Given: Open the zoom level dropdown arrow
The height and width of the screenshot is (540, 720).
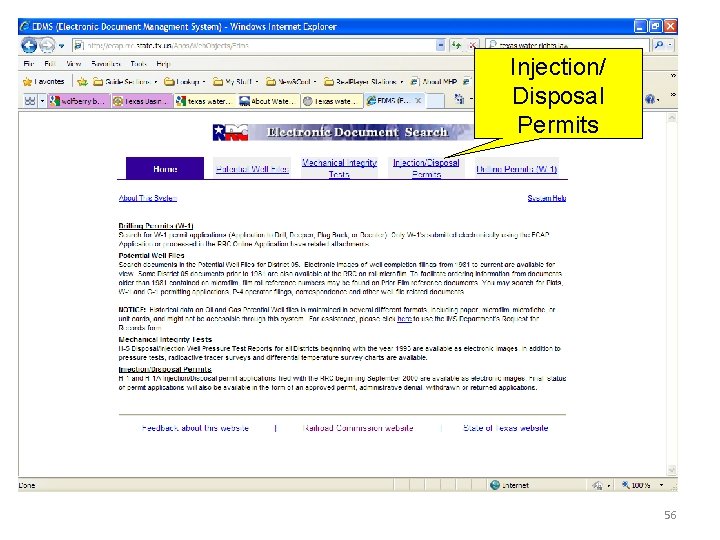Looking at the screenshot, I should [x=661, y=485].
